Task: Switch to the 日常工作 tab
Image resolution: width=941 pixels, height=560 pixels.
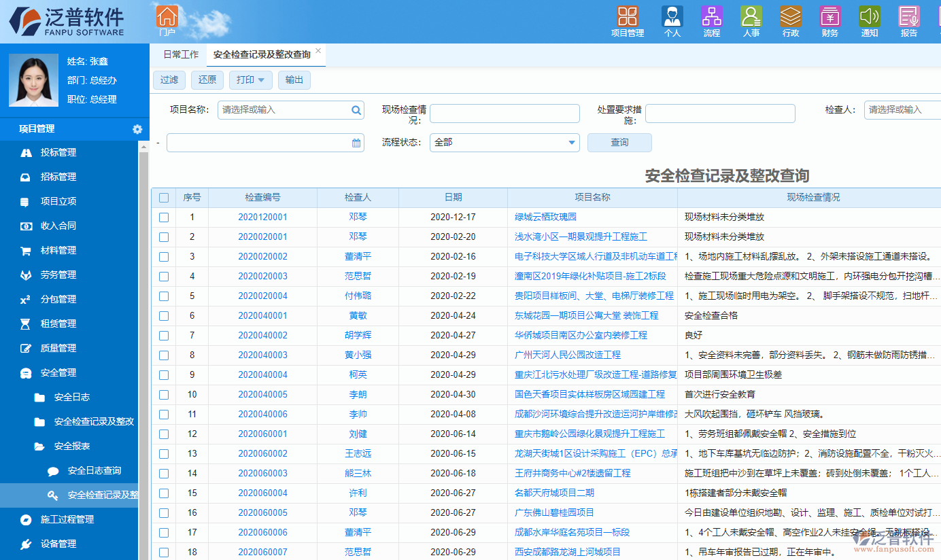Action: click(x=179, y=54)
